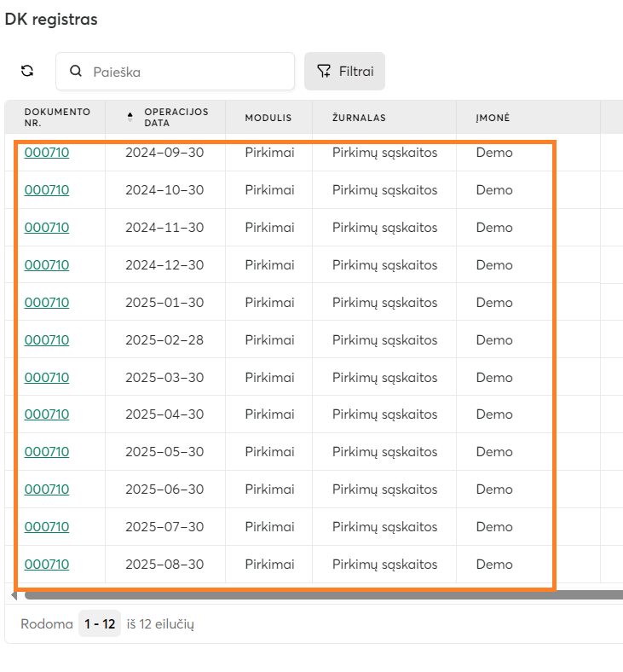Click the sort arrow next to Operacijos data
The height and width of the screenshot is (672, 623).
(130, 117)
